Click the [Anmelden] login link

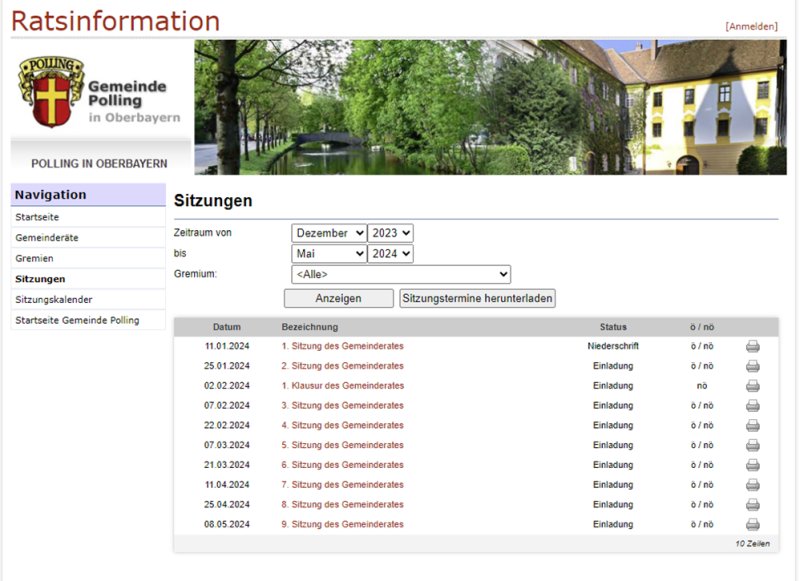752,27
